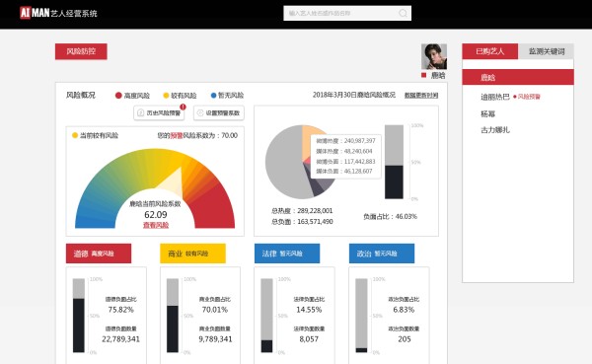Screen dimensions: 592x364
Task: Click the 总热度 289,228,001 text
Action: pyautogui.click(x=302, y=211)
